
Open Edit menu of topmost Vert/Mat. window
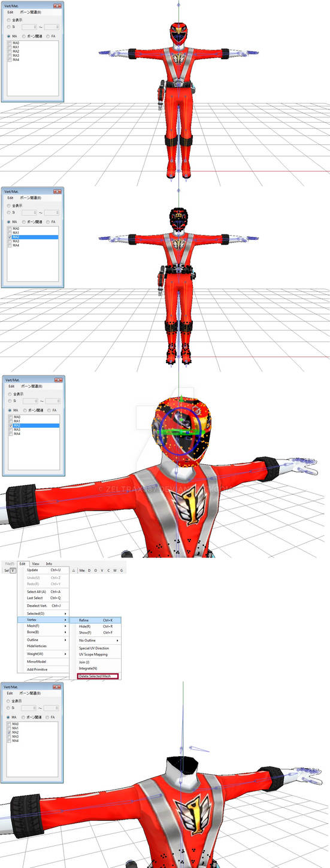tap(10, 12)
